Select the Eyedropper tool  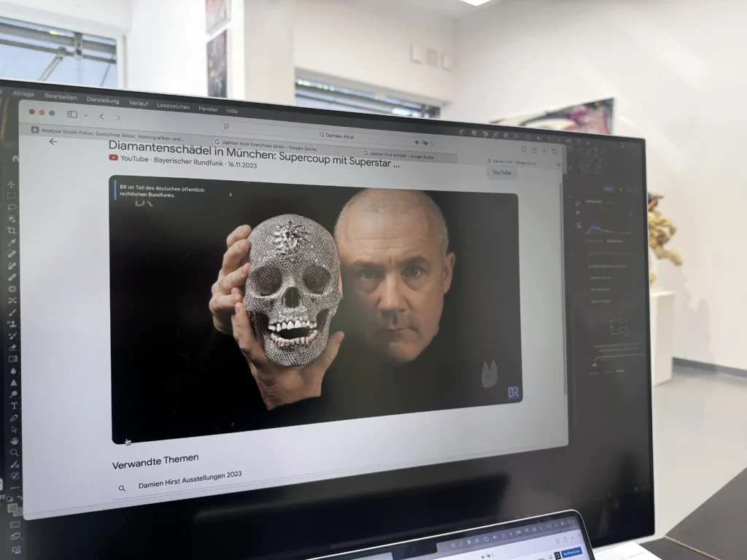click(x=12, y=242)
